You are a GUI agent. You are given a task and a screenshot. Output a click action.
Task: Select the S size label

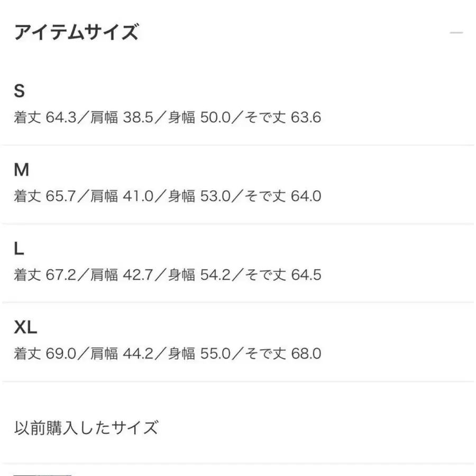click(x=20, y=91)
